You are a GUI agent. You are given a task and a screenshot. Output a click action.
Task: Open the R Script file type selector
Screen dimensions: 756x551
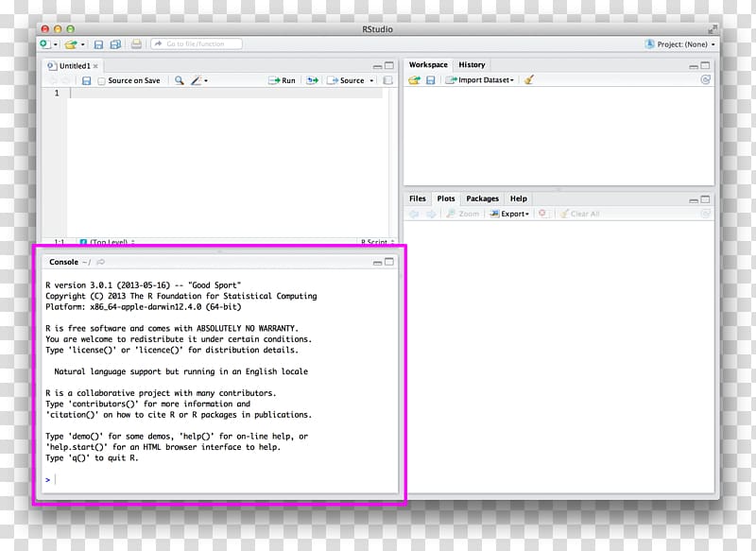tap(377, 242)
